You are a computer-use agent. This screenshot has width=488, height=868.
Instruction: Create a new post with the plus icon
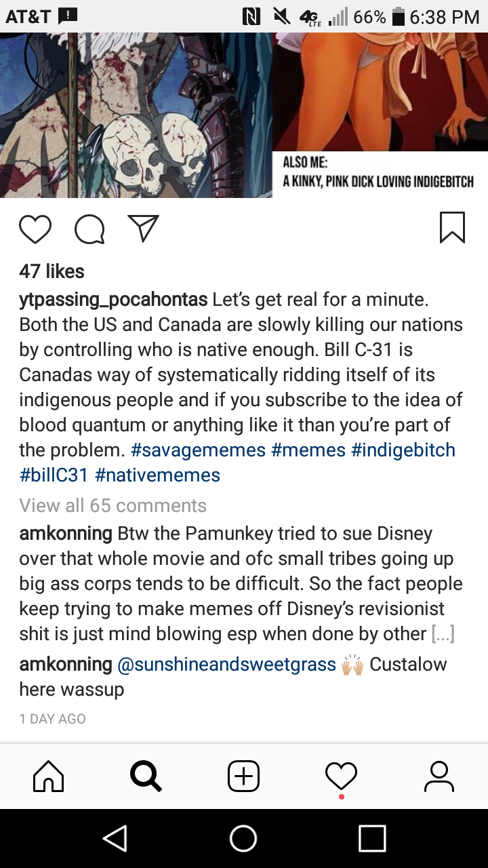243,776
